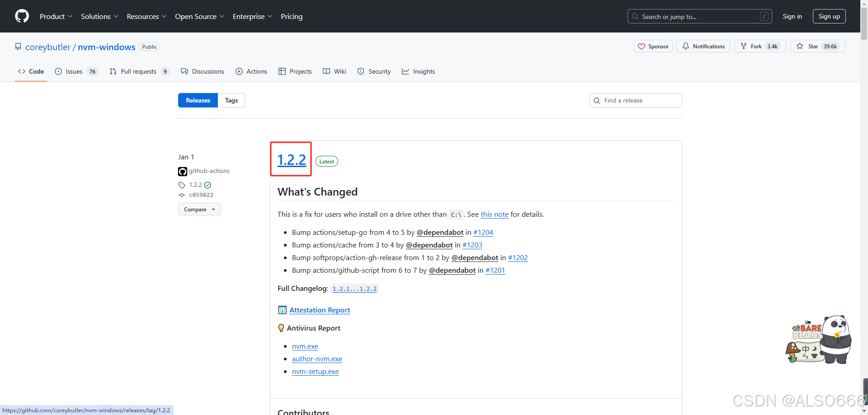Open the Attestation Report link
Image resolution: width=868 pixels, height=415 pixels.
320,310
